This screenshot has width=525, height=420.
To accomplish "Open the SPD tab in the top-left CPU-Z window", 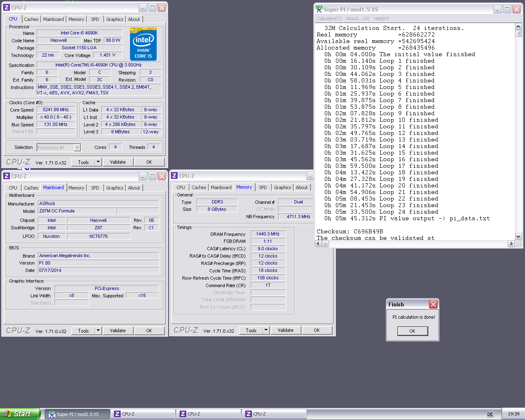I will (95, 19).
